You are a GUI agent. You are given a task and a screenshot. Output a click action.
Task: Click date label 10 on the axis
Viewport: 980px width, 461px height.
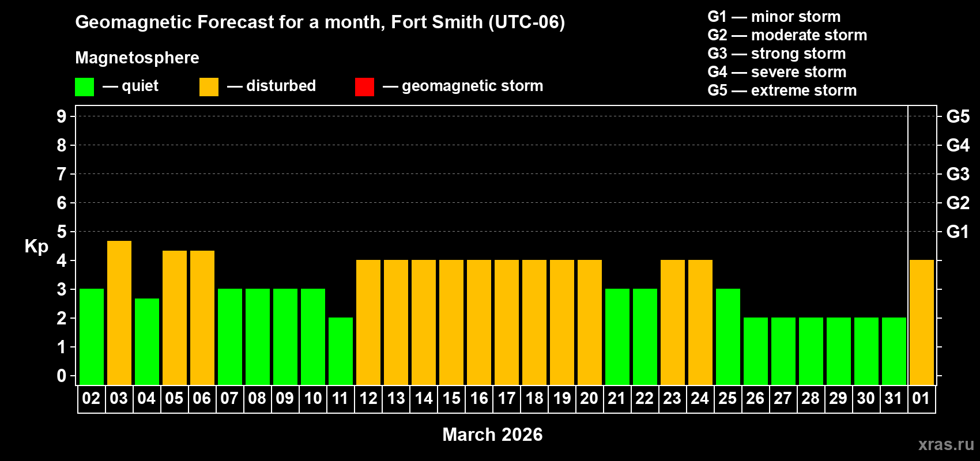[x=312, y=398]
